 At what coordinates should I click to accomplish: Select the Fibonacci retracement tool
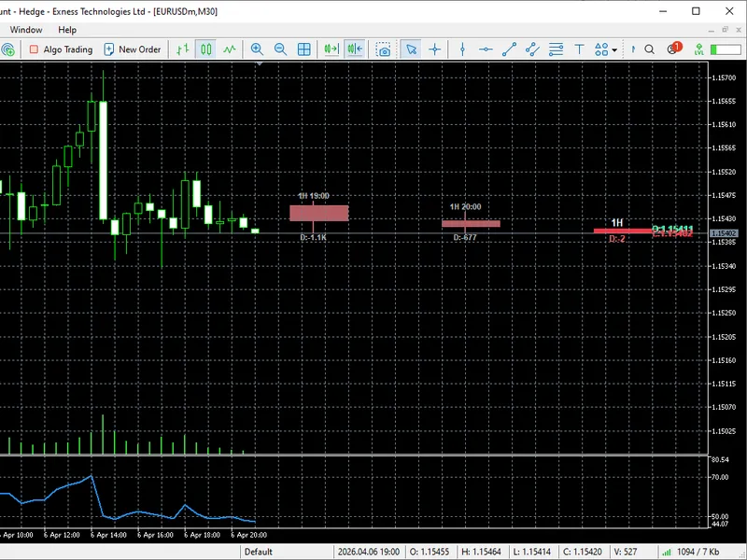click(x=556, y=49)
